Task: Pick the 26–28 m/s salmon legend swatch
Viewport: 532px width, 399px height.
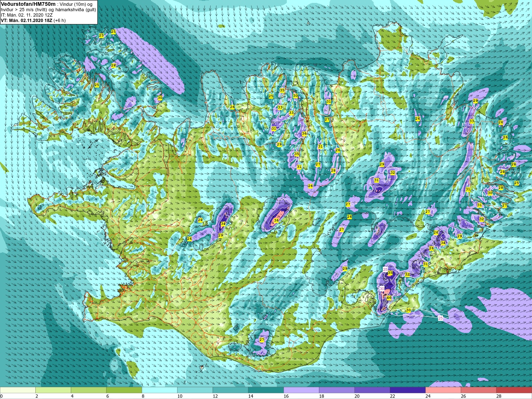Action: pyautogui.click(x=479, y=390)
